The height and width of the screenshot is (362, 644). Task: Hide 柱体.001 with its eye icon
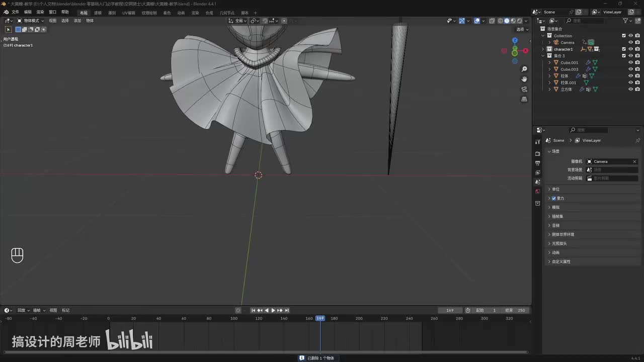tap(630, 82)
